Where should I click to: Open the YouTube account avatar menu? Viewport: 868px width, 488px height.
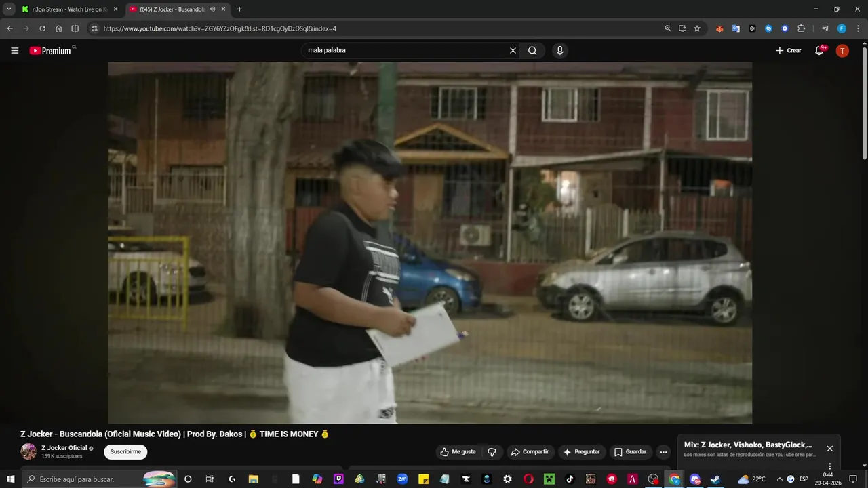point(842,51)
